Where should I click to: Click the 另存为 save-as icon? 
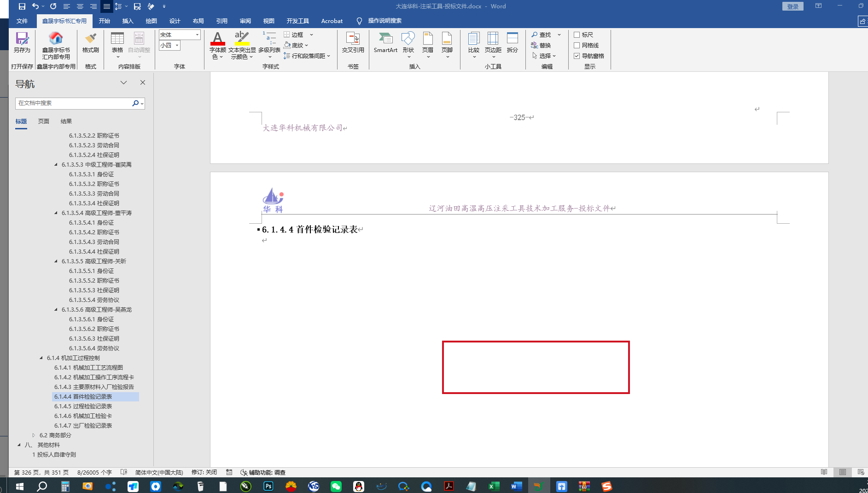tap(22, 43)
